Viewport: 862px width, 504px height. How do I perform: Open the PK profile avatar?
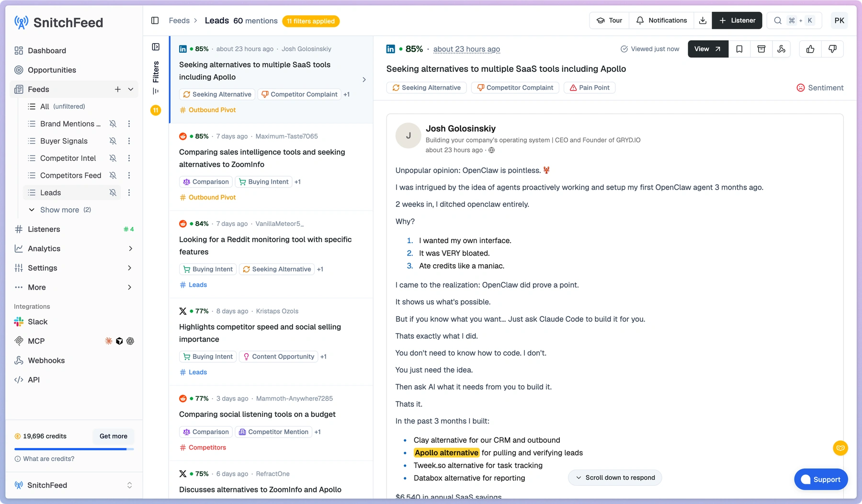coord(839,21)
